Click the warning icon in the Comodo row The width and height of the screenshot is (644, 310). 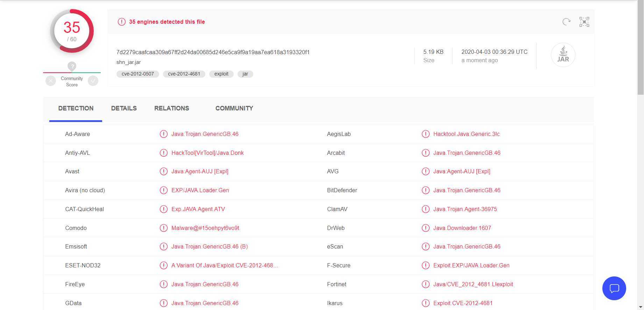[163, 228]
